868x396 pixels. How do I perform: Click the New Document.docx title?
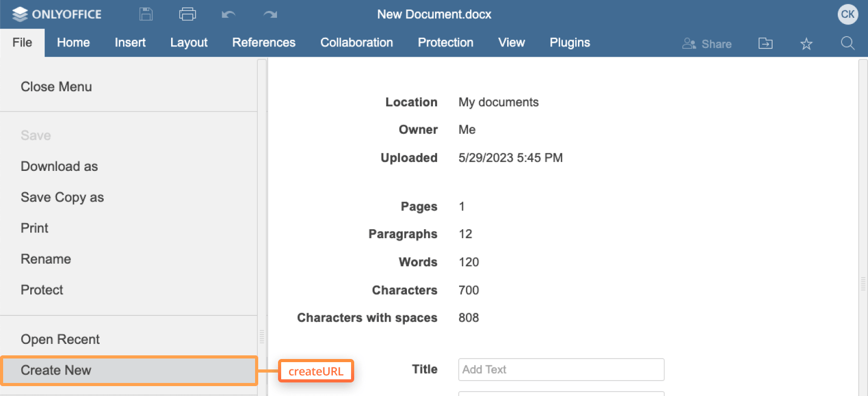(x=435, y=14)
